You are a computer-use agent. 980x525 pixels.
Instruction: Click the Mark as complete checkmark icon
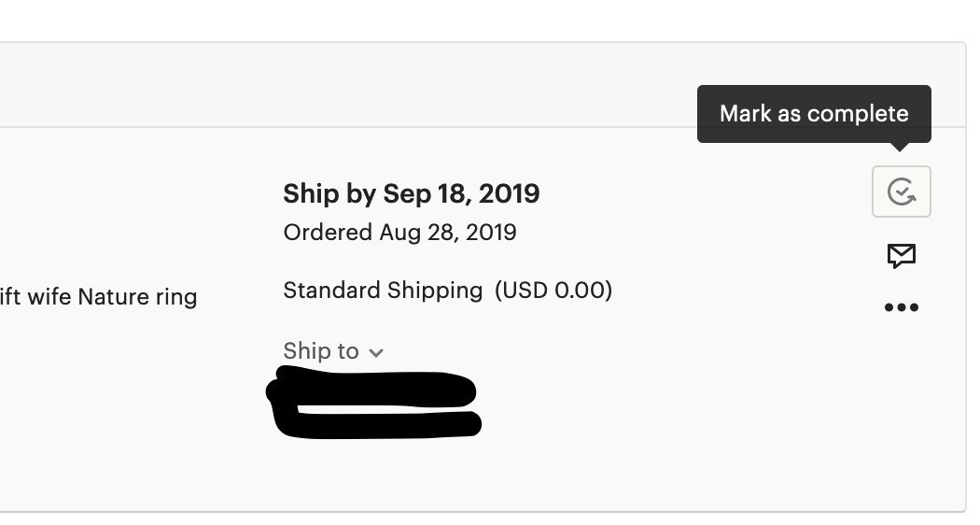(x=901, y=192)
